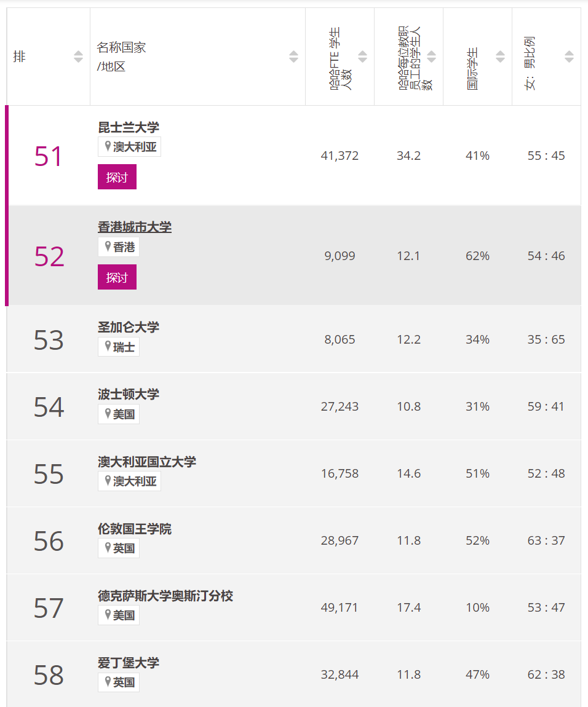Sort by students-per-staff column arrows
588x707 pixels.
[x=431, y=57]
